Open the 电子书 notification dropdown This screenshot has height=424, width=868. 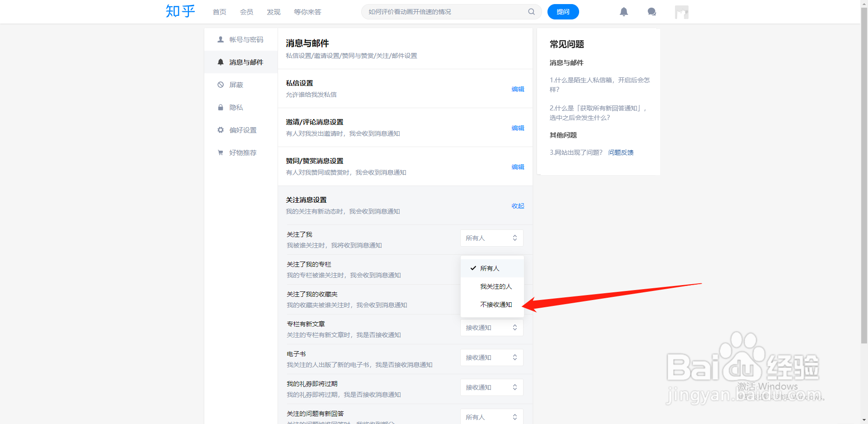(491, 357)
